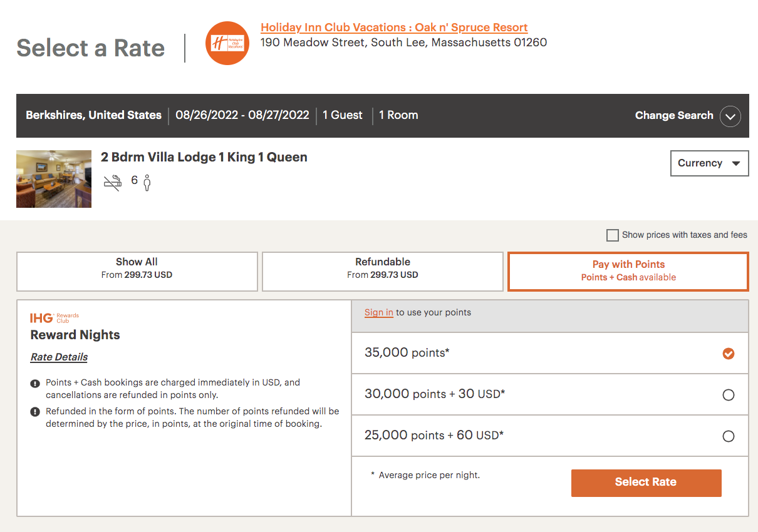Open the Oak n' Spruce Resort hotel link
Image resolution: width=758 pixels, height=532 pixels.
[394, 28]
